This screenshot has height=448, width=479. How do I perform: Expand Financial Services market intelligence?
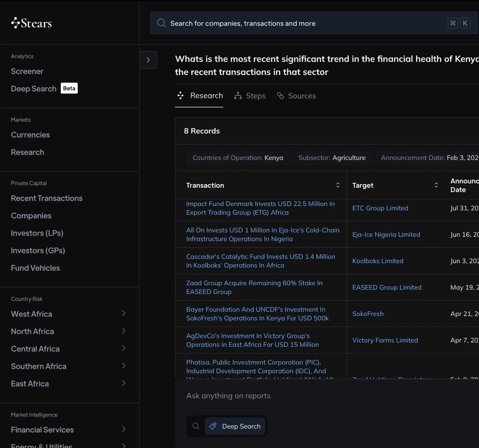[x=124, y=429]
